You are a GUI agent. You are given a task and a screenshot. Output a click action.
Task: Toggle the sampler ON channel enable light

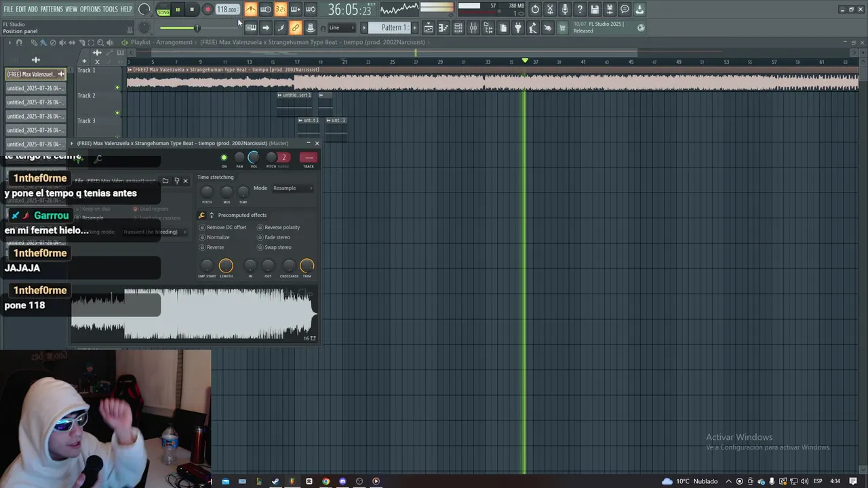[224, 158]
